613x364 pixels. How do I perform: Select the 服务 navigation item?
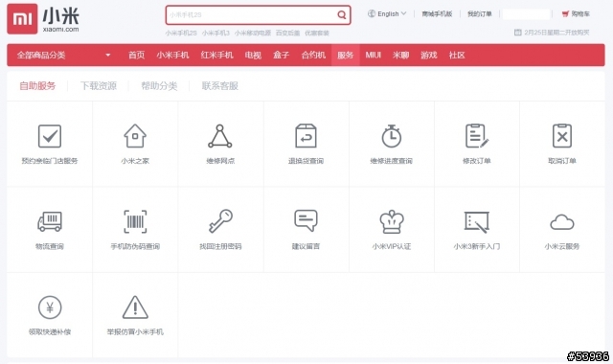tap(345, 56)
